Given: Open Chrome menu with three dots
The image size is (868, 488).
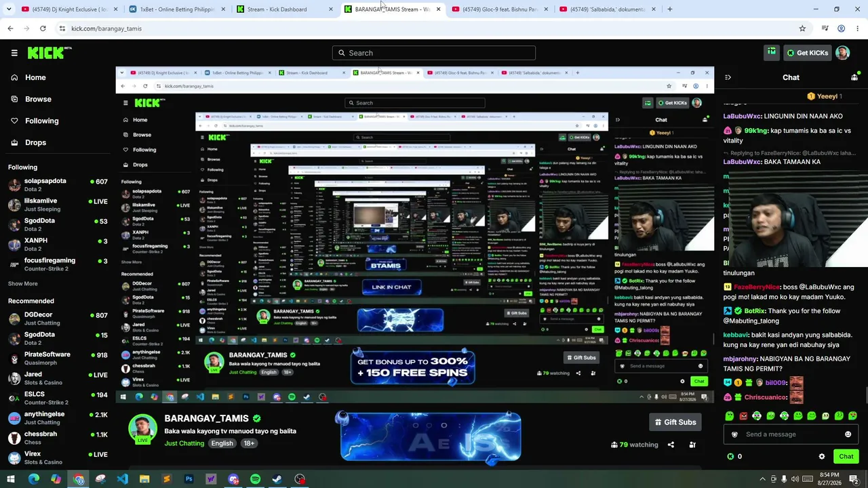Looking at the screenshot, I should 858,28.
